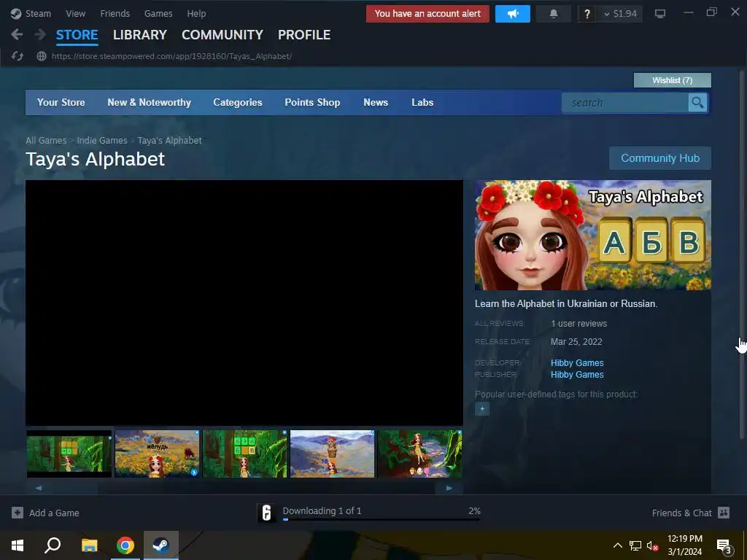Open the account balance $1.94 dropdown
Image resolution: width=747 pixels, height=560 pixels.
(x=620, y=14)
